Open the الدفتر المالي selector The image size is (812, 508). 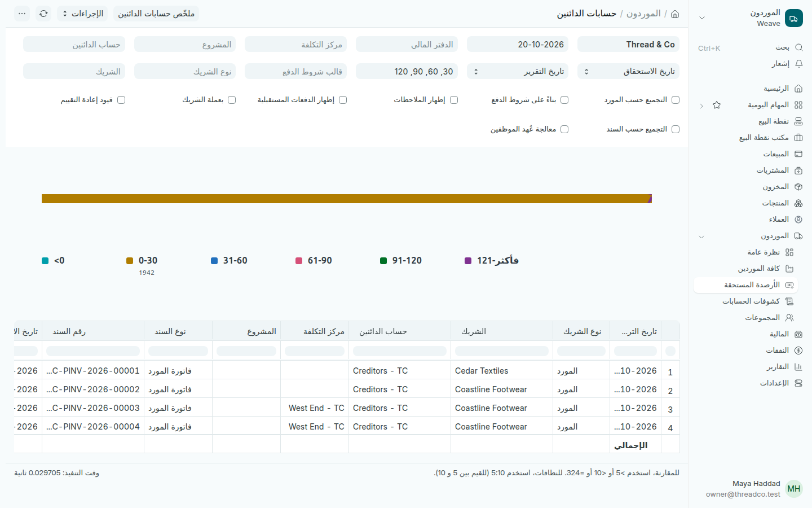point(407,45)
